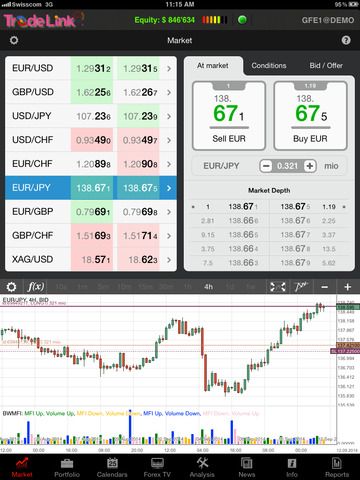Zoom out chart with minus icon
This screenshot has height=480, width=360.
[x=325, y=287]
